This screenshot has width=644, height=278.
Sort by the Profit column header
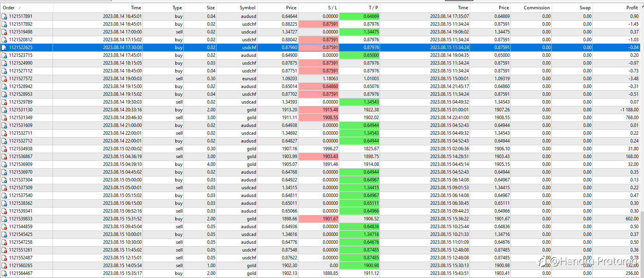pyautogui.click(x=617, y=8)
